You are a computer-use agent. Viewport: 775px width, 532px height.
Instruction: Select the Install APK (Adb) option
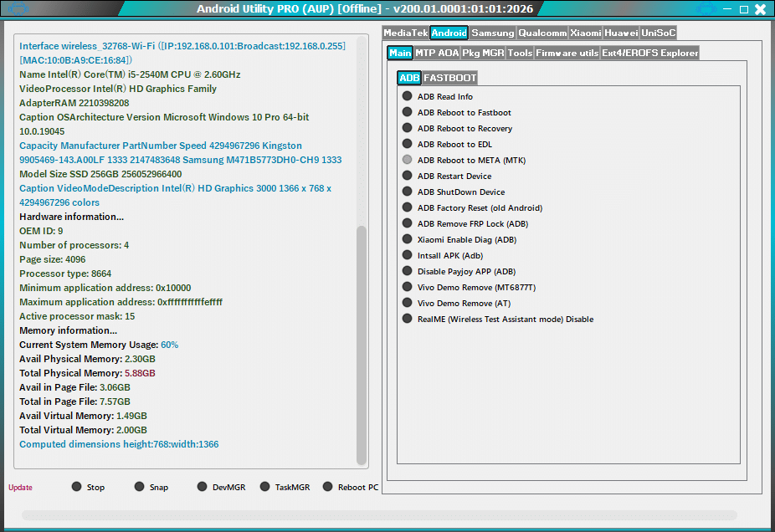point(408,255)
